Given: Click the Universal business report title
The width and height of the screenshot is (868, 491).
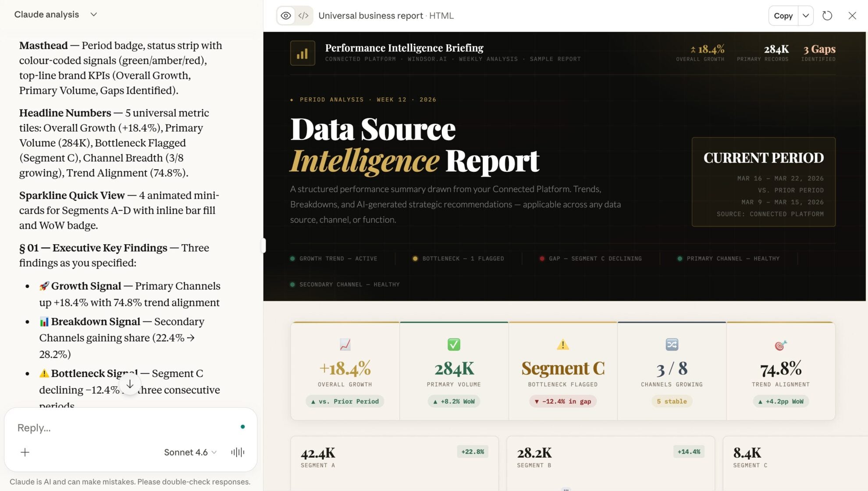Looking at the screenshot, I should click(370, 16).
